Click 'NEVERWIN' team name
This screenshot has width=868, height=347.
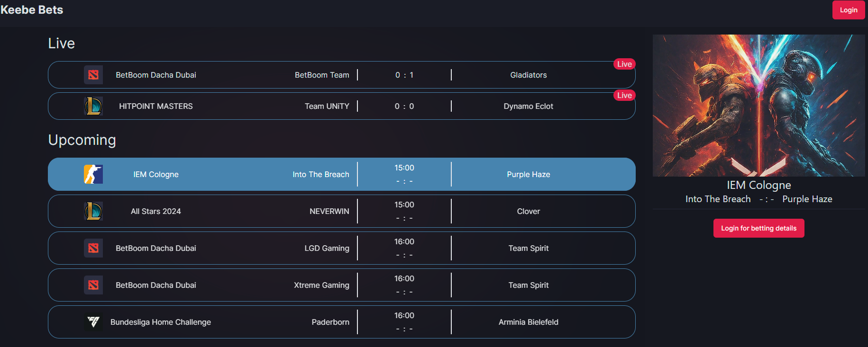329,211
